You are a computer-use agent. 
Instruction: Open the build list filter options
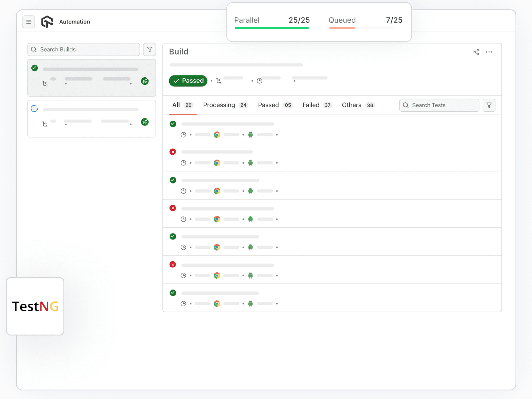tap(149, 49)
